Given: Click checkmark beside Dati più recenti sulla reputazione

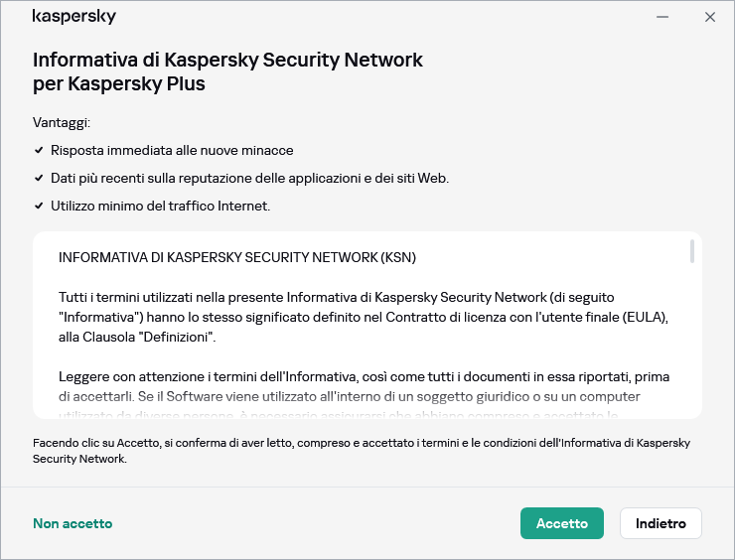Looking at the screenshot, I should click(x=39, y=178).
